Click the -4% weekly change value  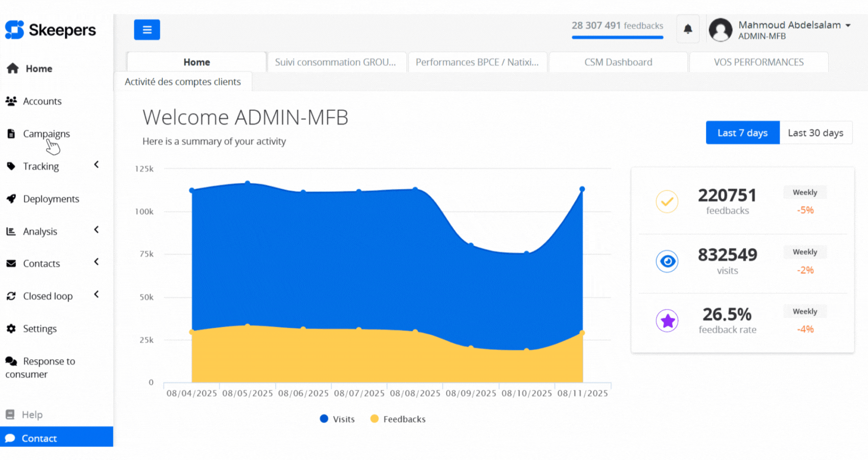point(805,329)
